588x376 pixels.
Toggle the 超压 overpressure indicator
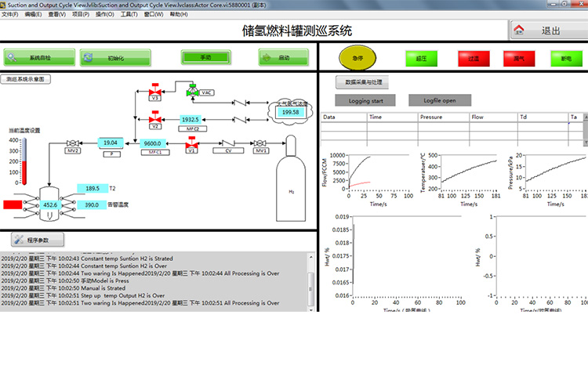(420, 58)
